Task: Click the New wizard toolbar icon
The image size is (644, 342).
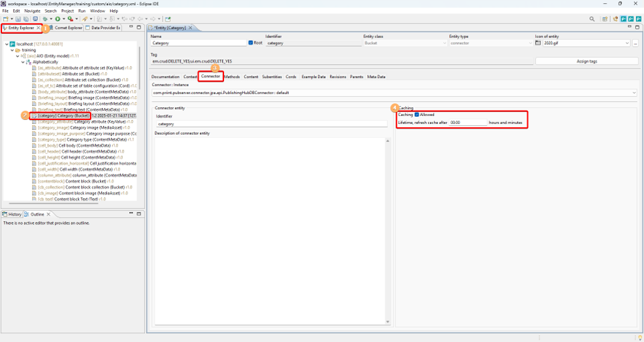Action: [x=6, y=19]
